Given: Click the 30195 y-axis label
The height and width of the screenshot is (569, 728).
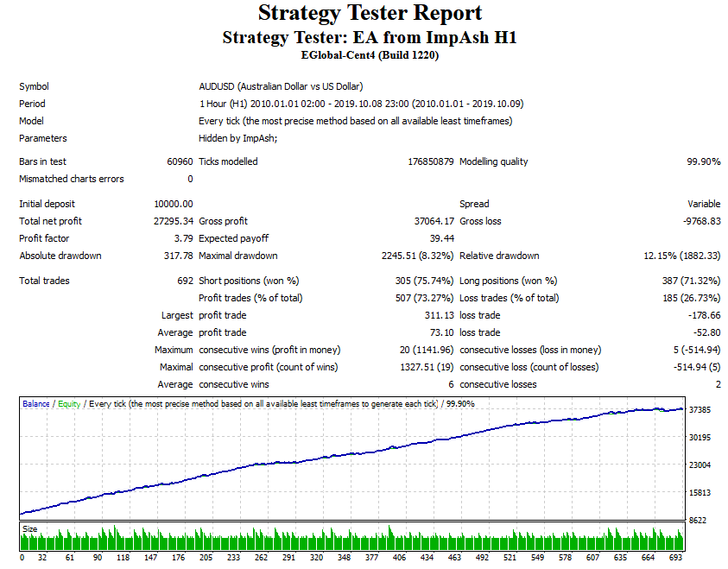Looking at the screenshot, I should (x=700, y=437).
